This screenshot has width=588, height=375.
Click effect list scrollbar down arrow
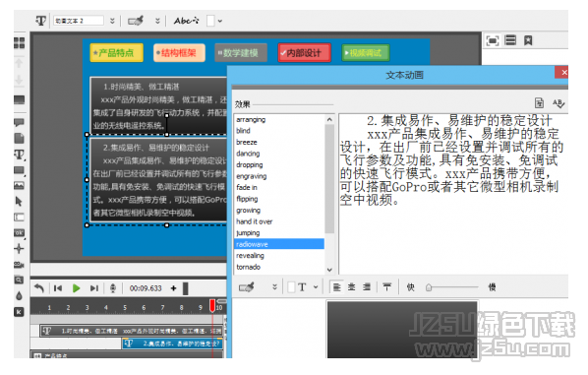[329, 270]
